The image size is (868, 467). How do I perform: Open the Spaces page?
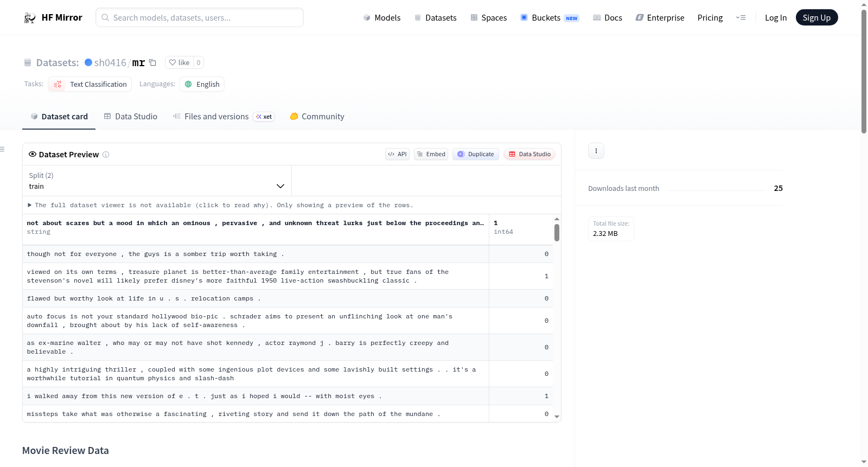(489, 17)
